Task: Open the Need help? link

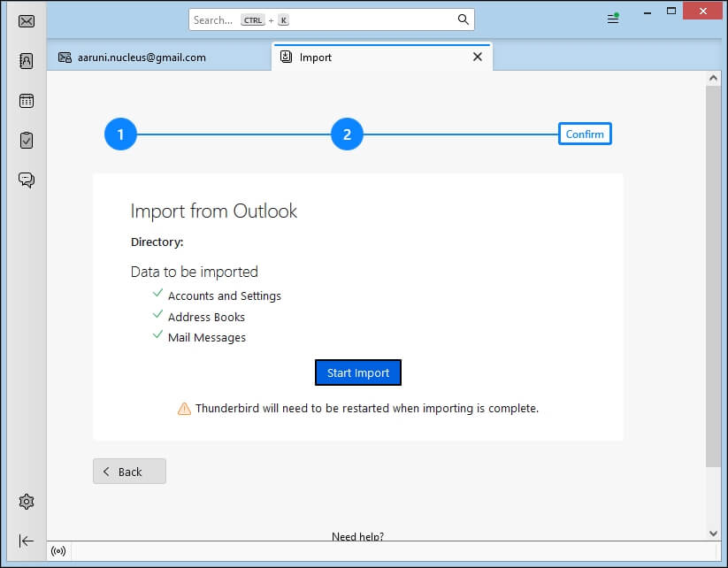Action: (x=357, y=536)
